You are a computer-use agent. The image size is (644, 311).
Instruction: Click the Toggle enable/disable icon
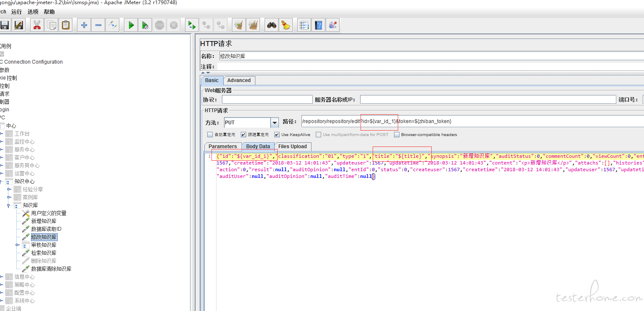[113, 25]
